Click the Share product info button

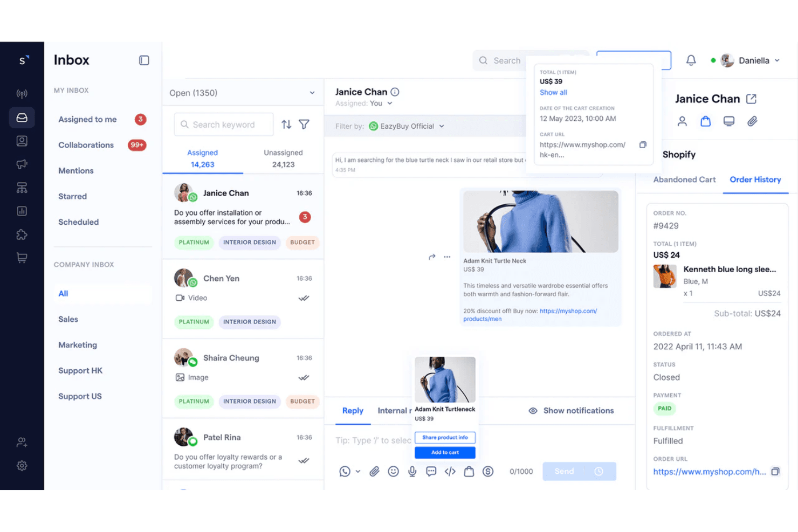click(445, 438)
